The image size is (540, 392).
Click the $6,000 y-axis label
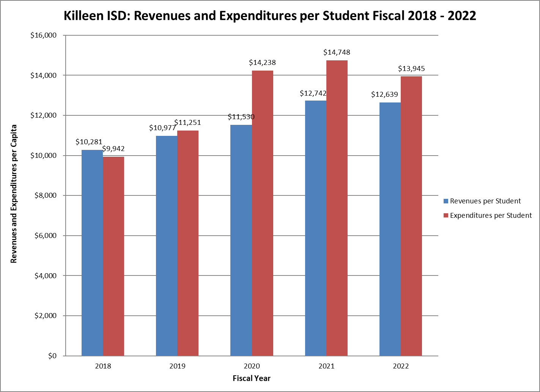[45, 236]
